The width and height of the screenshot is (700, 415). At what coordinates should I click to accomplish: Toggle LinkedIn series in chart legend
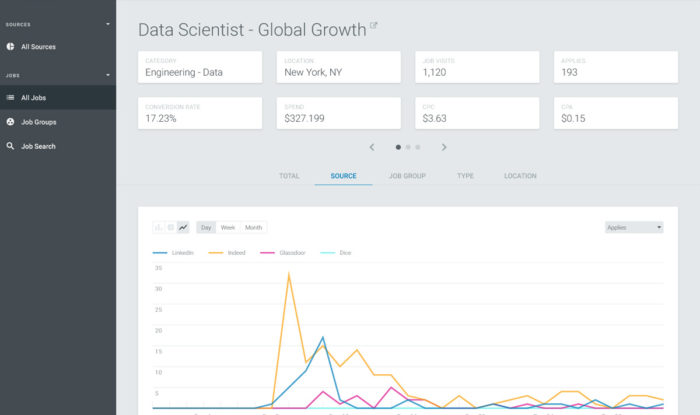(173, 253)
